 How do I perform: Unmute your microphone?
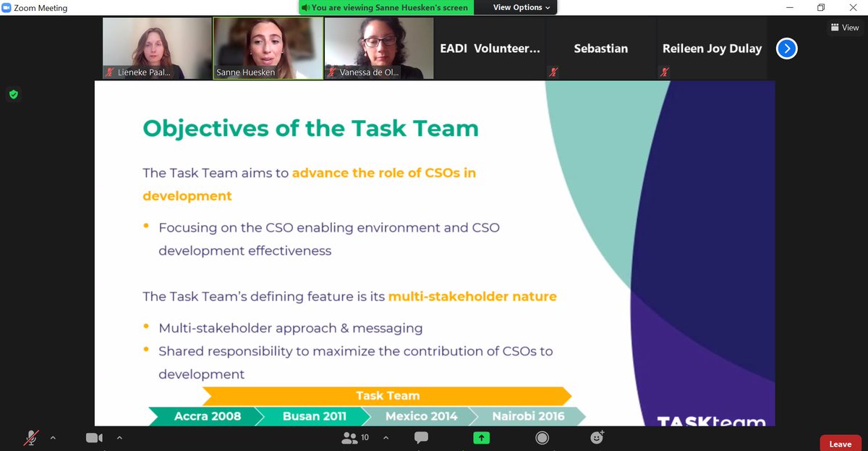[31, 437]
